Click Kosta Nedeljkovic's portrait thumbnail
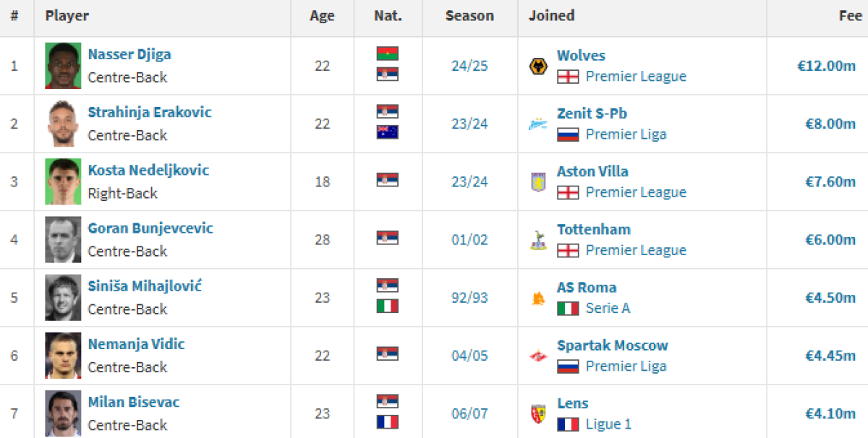This screenshot has height=438, width=868. pyautogui.click(x=63, y=181)
